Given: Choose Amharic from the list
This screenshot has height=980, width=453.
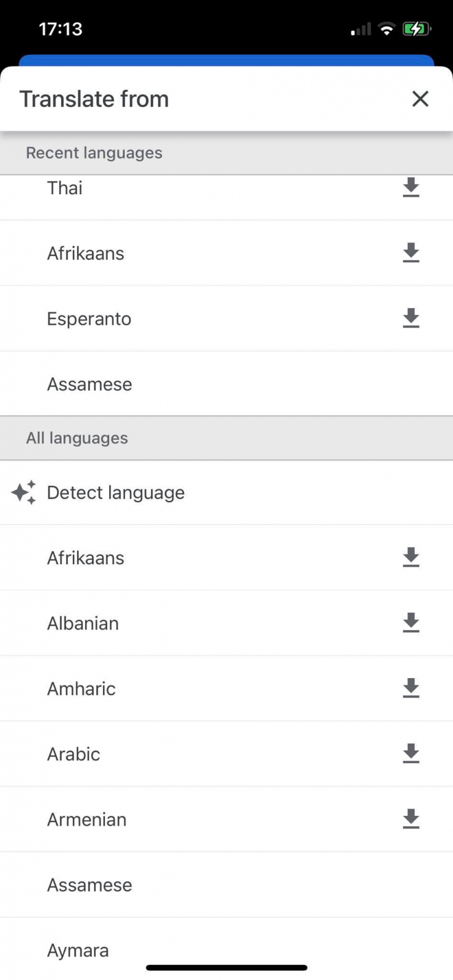Looking at the screenshot, I should (82, 688).
